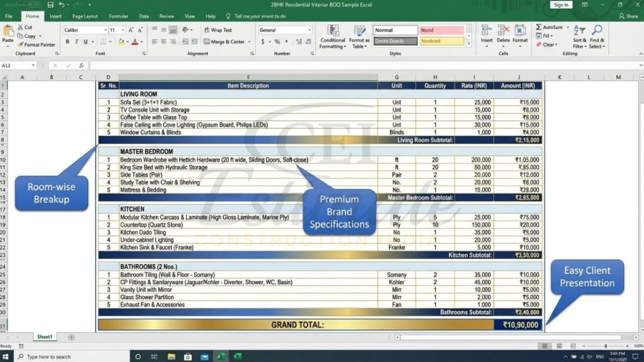The image size is (644, 362).
Task: Switch to the Review tab
Action: click(x=166, y=16)
